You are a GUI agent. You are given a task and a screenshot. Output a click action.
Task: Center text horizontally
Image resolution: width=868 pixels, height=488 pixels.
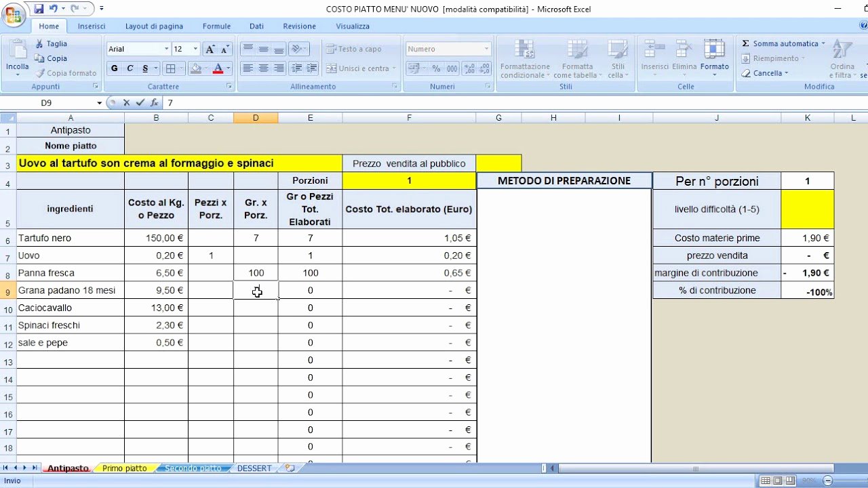[263, 68]
